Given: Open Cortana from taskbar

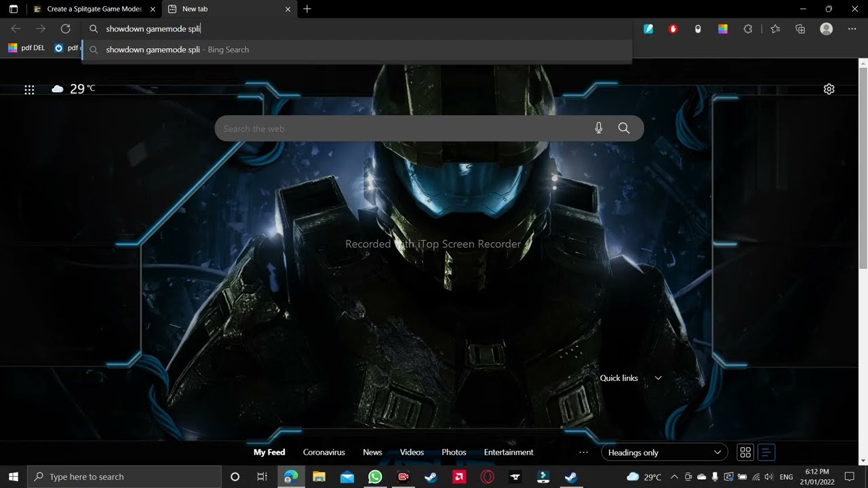Looking at the screenshot, I should point(235,476).
